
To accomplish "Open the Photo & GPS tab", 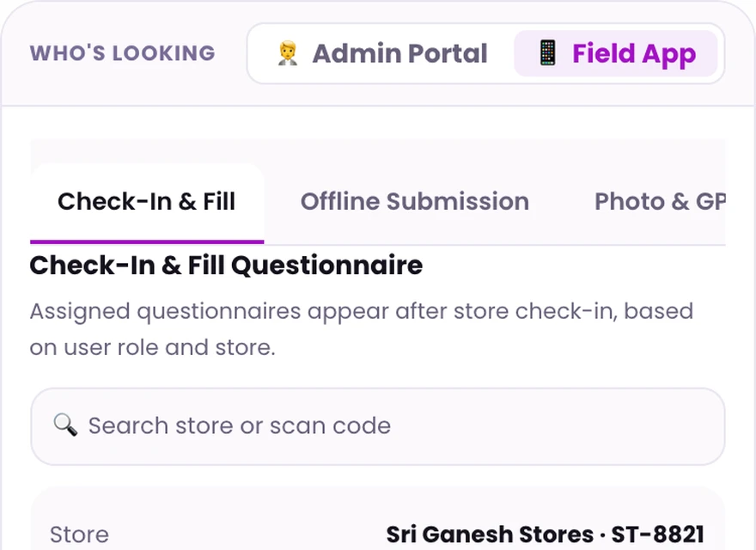I will (660, 202).
